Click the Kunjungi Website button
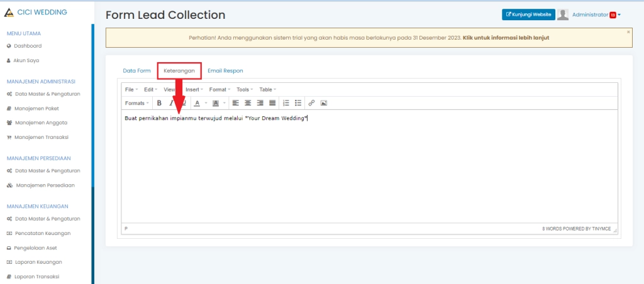 pyautogui.click(x=528, y=14)
